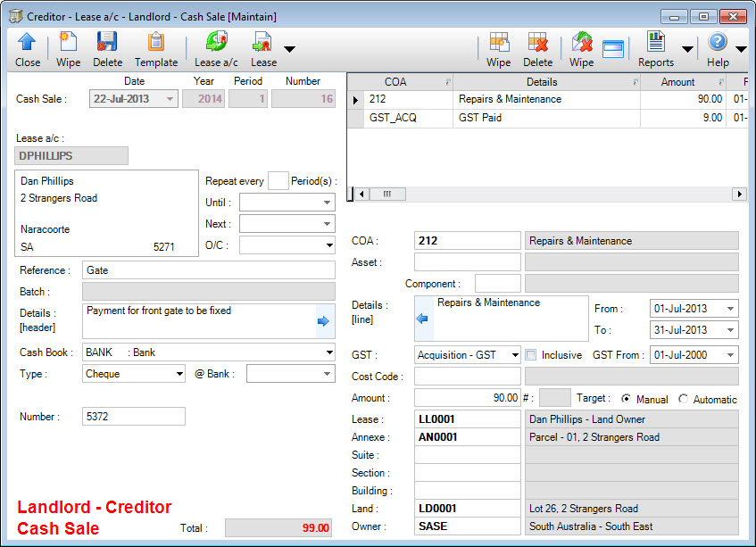Click the Owner field SASE
The height and width of the screenshot is (547, 756).
[x=467, y=526]
